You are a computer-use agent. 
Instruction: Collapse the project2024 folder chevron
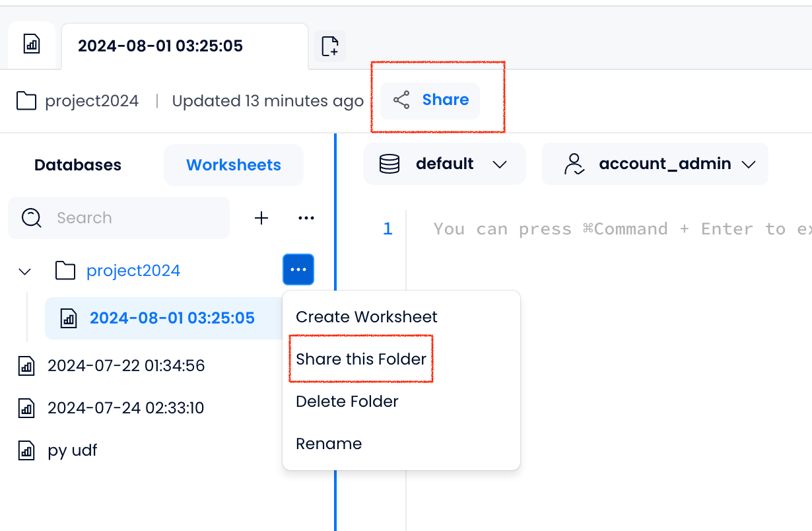[25, 271]
